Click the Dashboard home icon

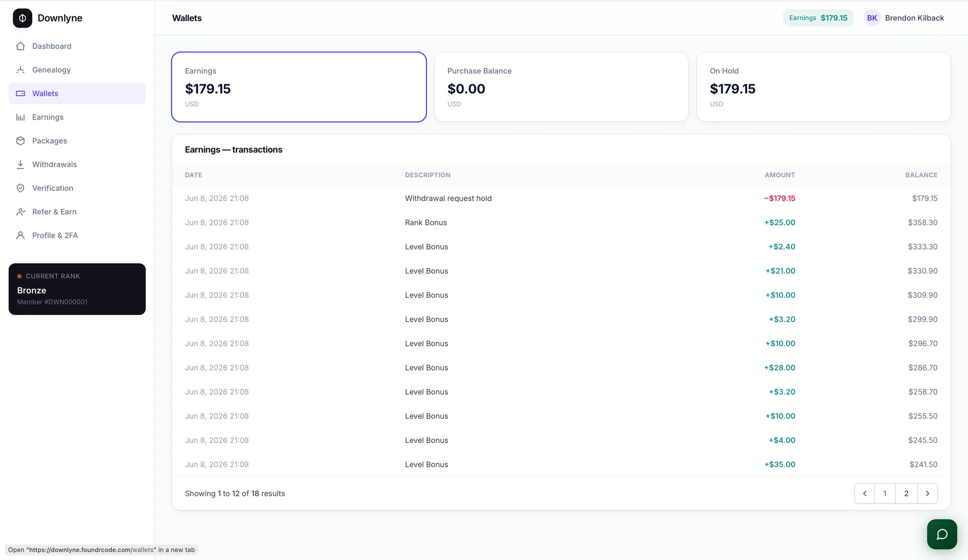point(21,46)
